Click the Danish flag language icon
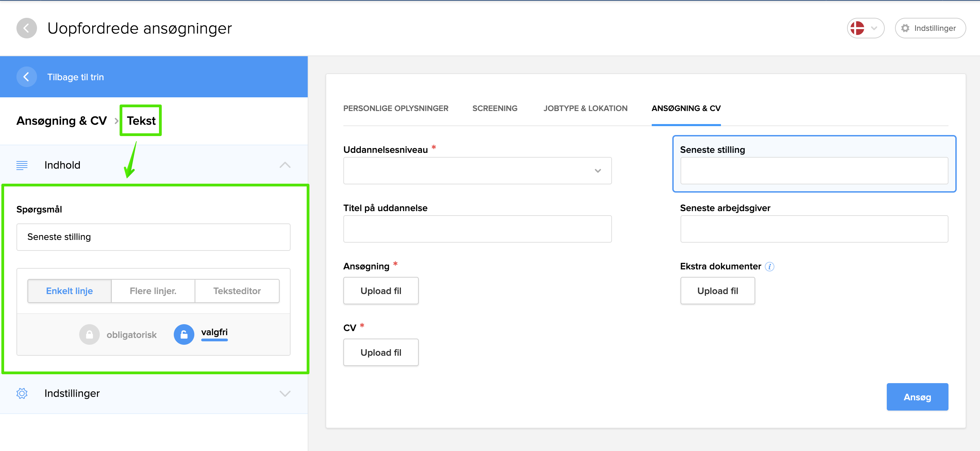 (857, 28)
